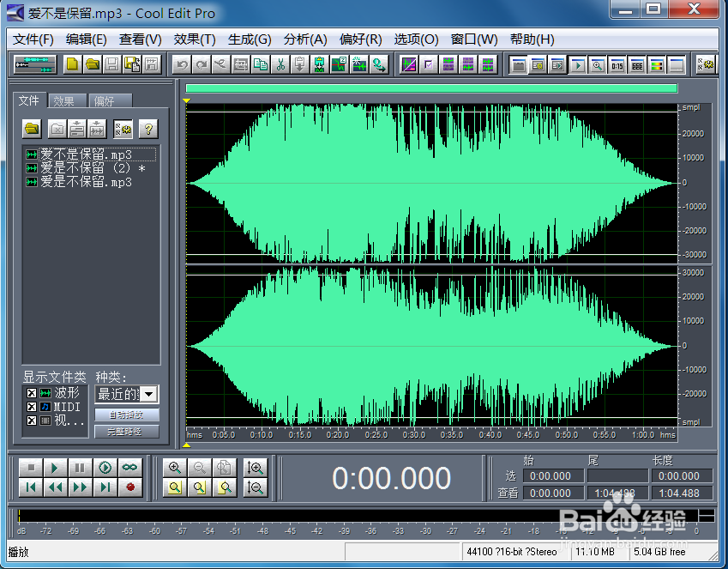This screenshot has width=728, height=569.
Task: Open the 文件(F) menu
Action: [33, 39]
